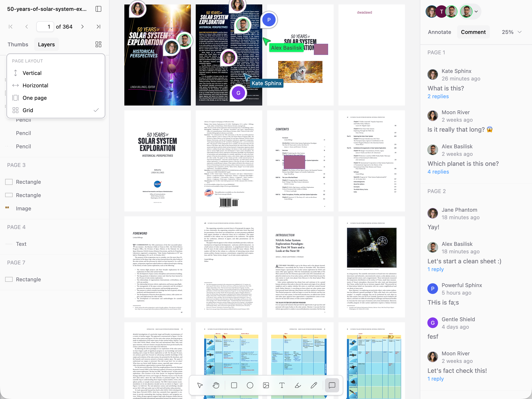Open 2 replies under Kate Sphinx

pyautogui.click(x=438, y=96)
